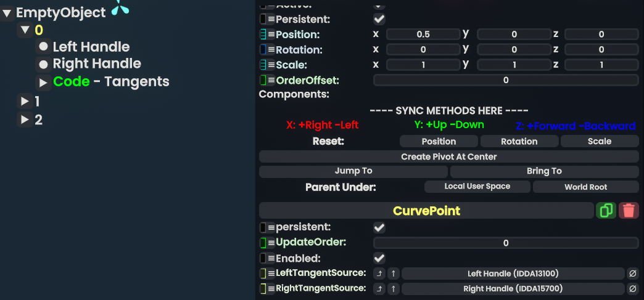Click the Rotation field's blue drive icon
Viewport: 644px width, 300px height.
pos(263,49)
